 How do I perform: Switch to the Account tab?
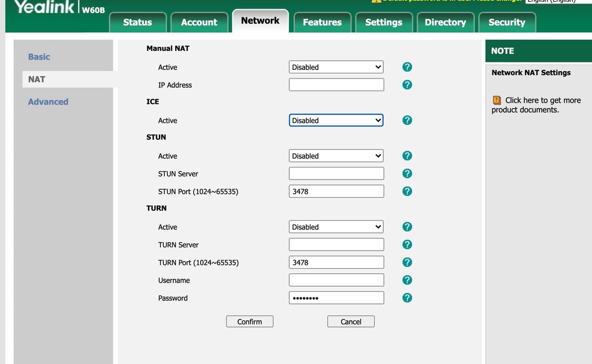pos(199,23)
